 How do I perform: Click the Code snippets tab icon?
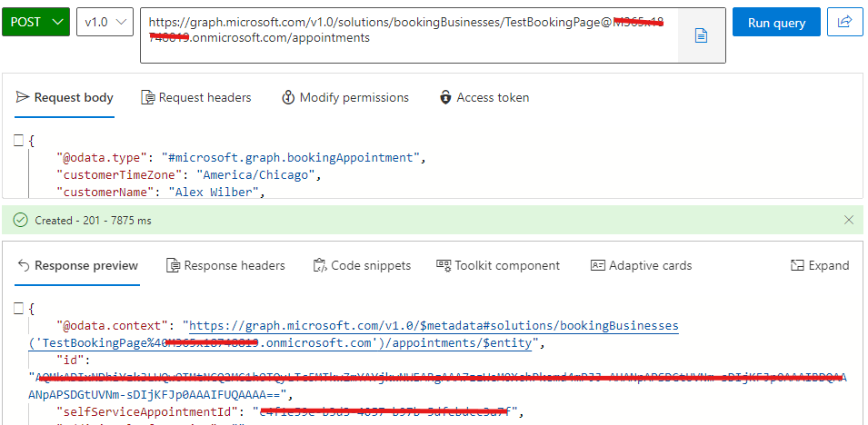(319, 266)
